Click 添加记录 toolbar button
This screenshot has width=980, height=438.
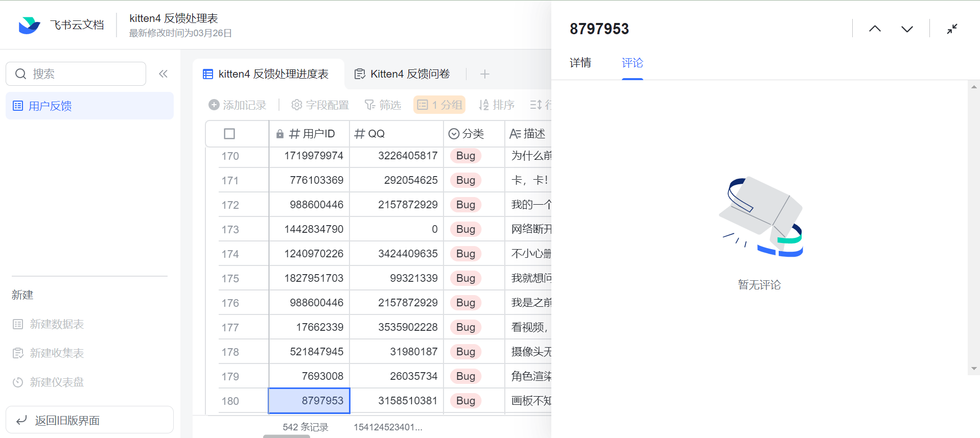[x=238, y=105]
